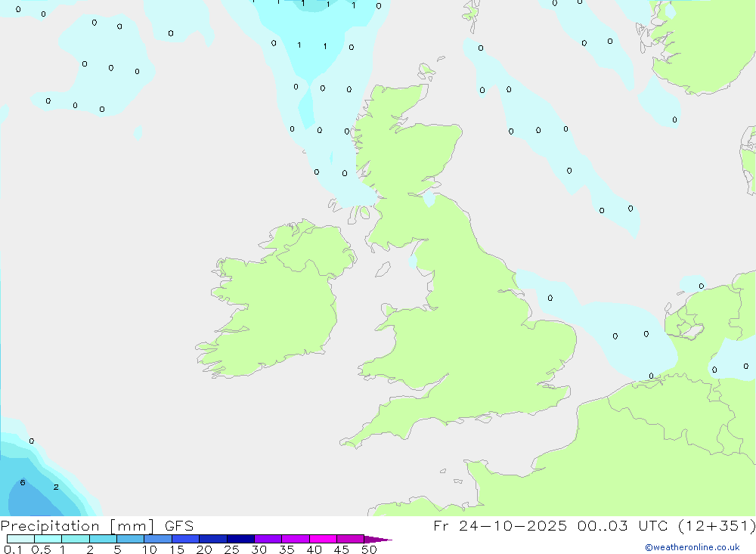Click the '00..03 UTC' time range
756x554 pixels.
pos(621,525)
